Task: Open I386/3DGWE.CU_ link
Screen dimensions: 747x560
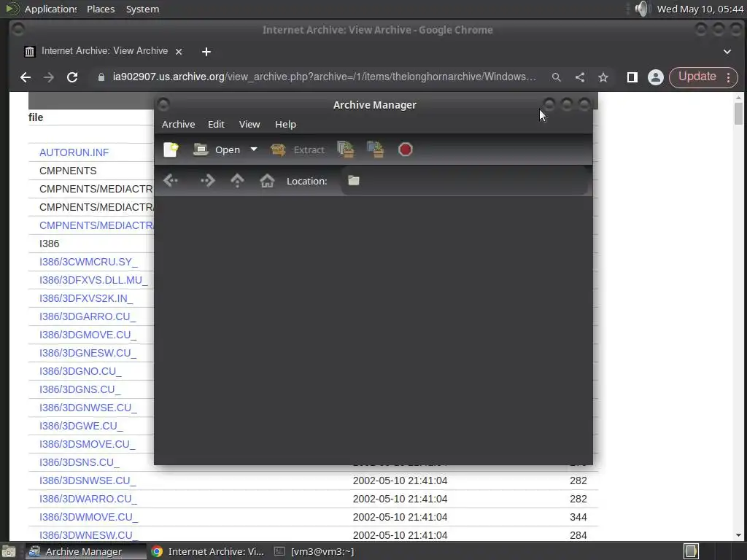Action: [81, 426]
